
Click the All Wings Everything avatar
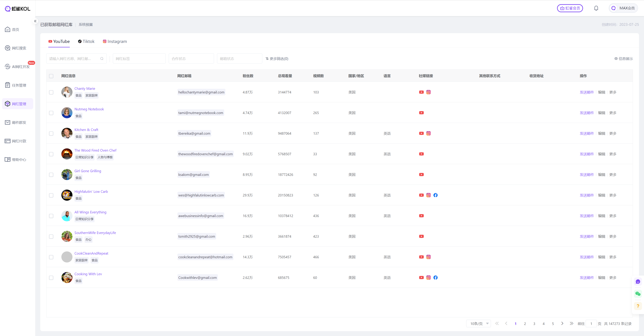point(67,216)
